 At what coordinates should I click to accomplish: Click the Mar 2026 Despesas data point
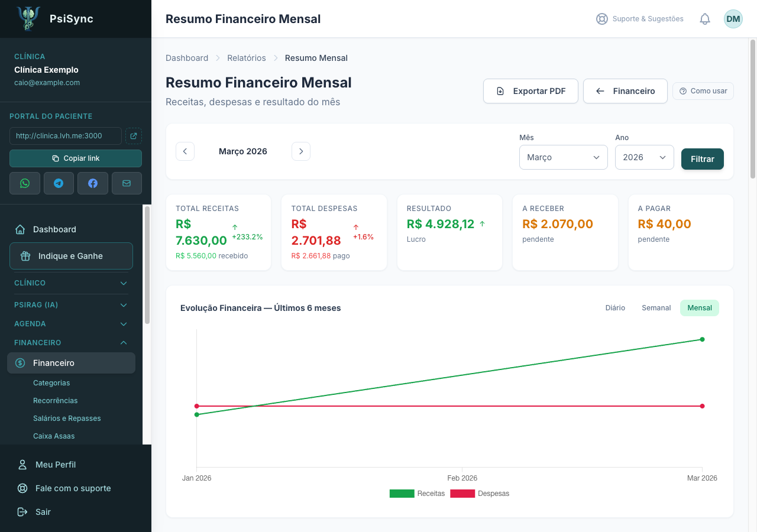(702, 406)
